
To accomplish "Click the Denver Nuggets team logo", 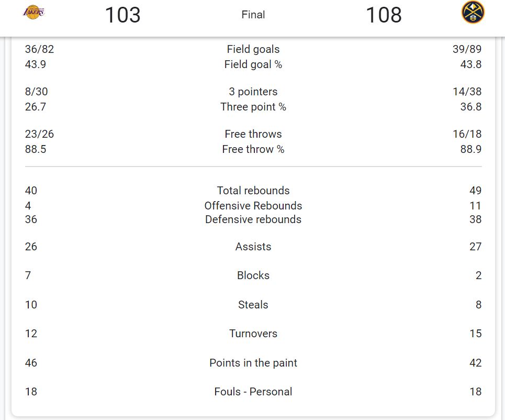I will click(x=473, y=12).
